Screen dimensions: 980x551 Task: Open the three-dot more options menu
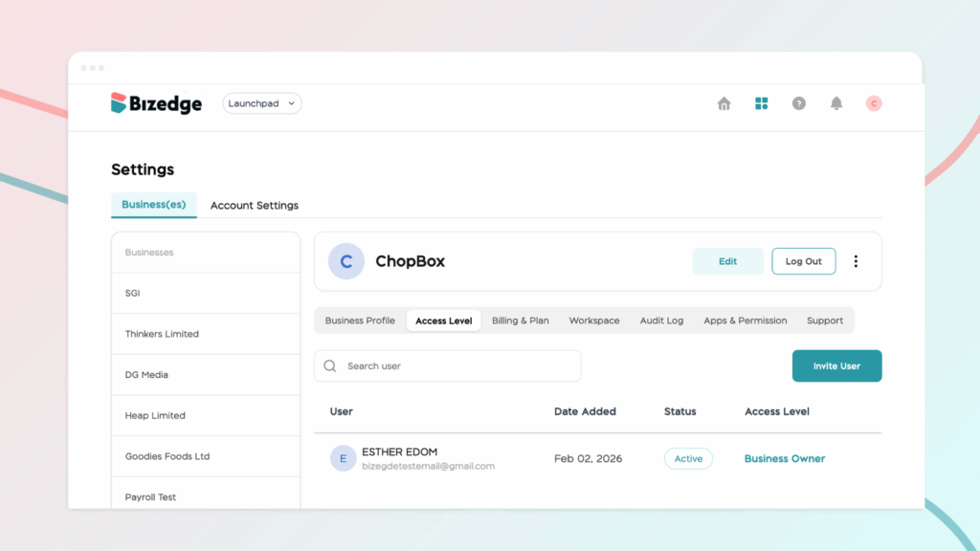coord(856,261)
